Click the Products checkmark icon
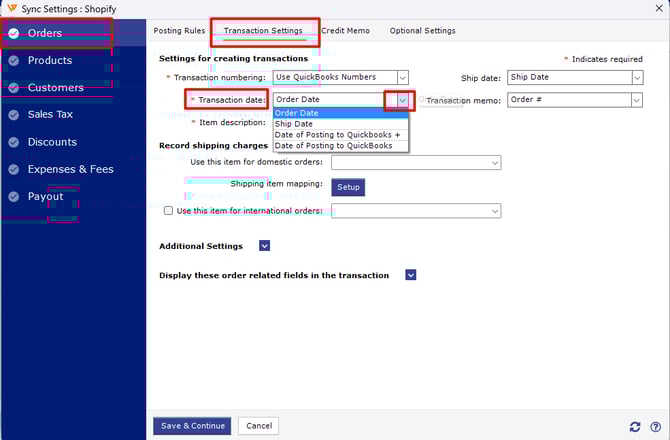Viewport: 670px width, 440px height. [14, 61]
